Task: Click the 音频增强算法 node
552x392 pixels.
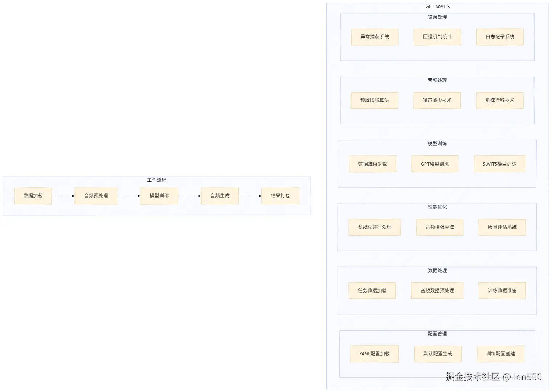Action: 440,227
